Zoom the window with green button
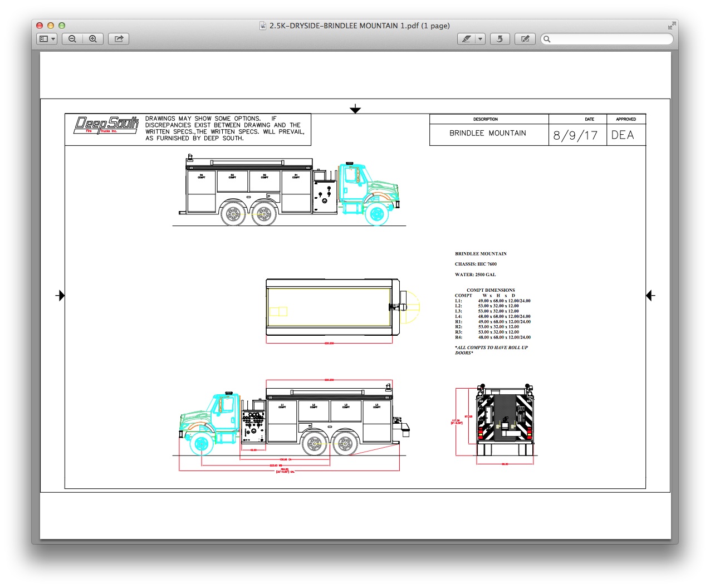 pos(62,26)
